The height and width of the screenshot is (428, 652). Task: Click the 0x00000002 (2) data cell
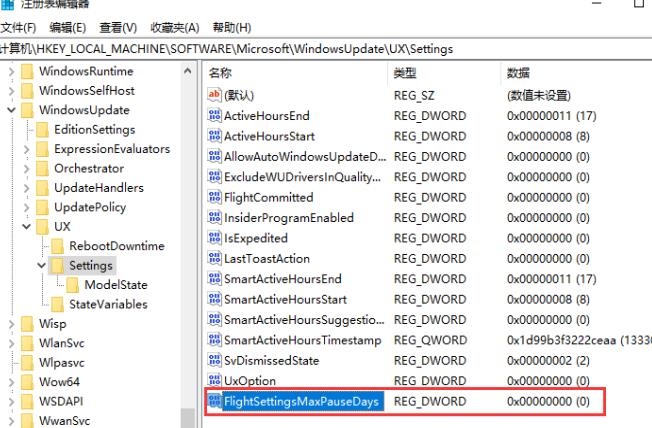548,361
